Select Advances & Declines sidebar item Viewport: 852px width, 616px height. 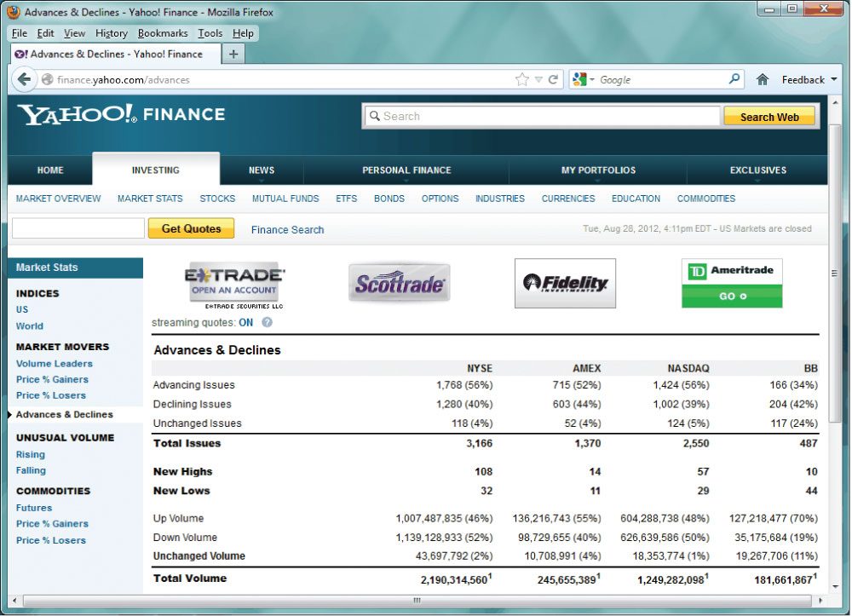[64, 414]
